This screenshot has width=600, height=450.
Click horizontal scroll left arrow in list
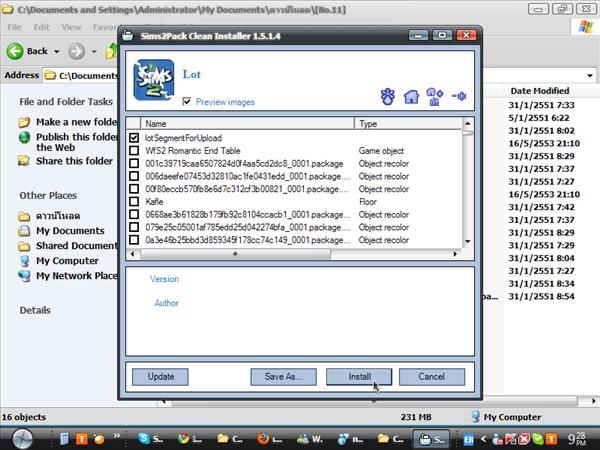(133, 254)
